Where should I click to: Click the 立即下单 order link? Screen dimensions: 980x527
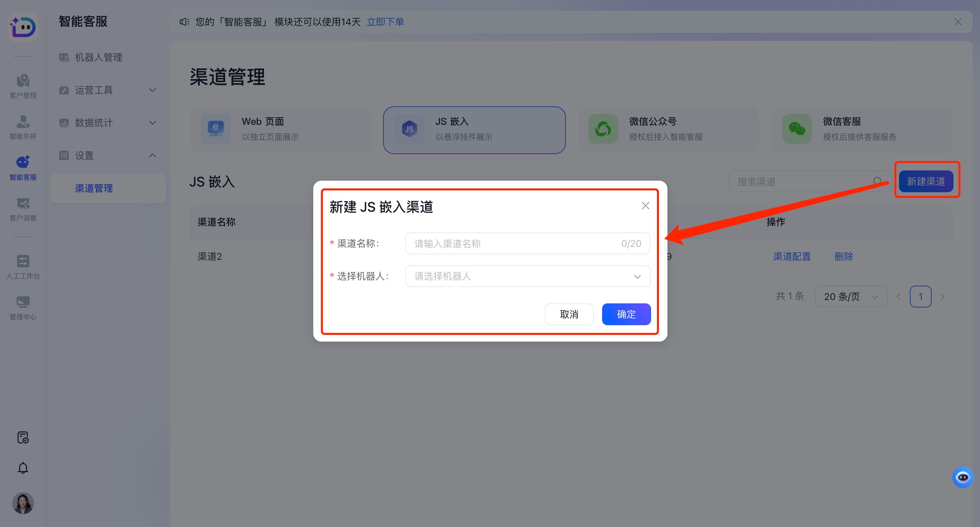[385, 22]
